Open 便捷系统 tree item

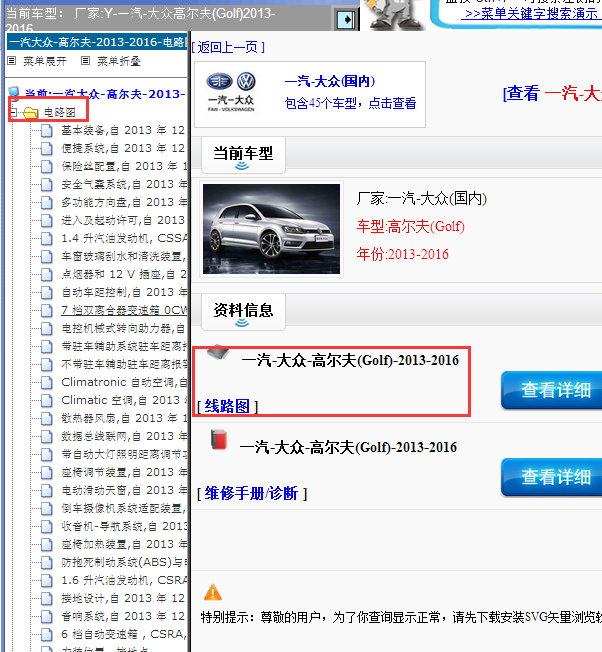123,148
